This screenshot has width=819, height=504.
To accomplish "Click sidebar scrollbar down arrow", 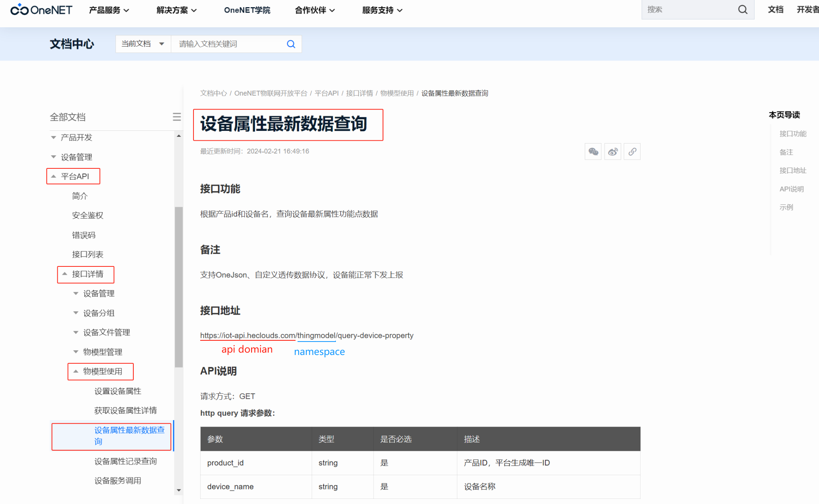I will tap(179, 490).
